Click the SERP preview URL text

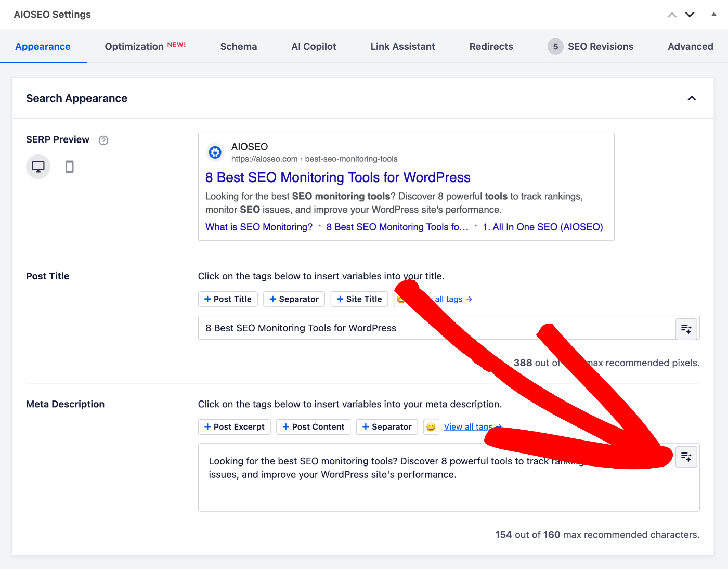(x=314, y=159)
